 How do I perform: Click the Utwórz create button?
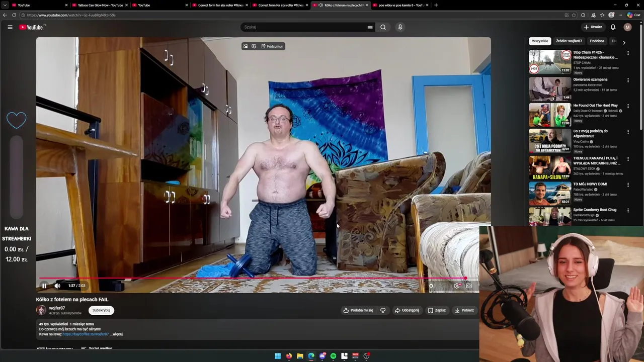[593, 27]
